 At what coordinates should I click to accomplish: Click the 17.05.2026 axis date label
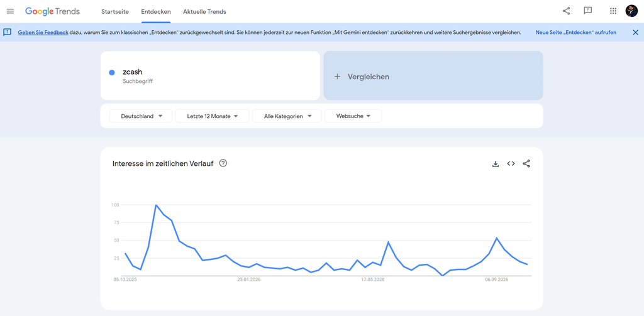pos(373,280)
